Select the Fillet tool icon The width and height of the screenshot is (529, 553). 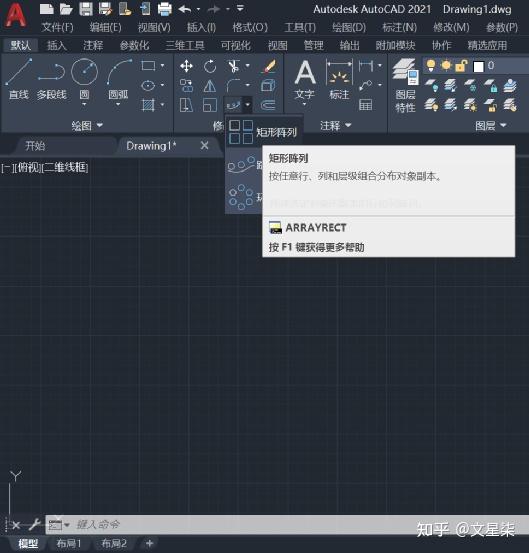click(233, 85)
